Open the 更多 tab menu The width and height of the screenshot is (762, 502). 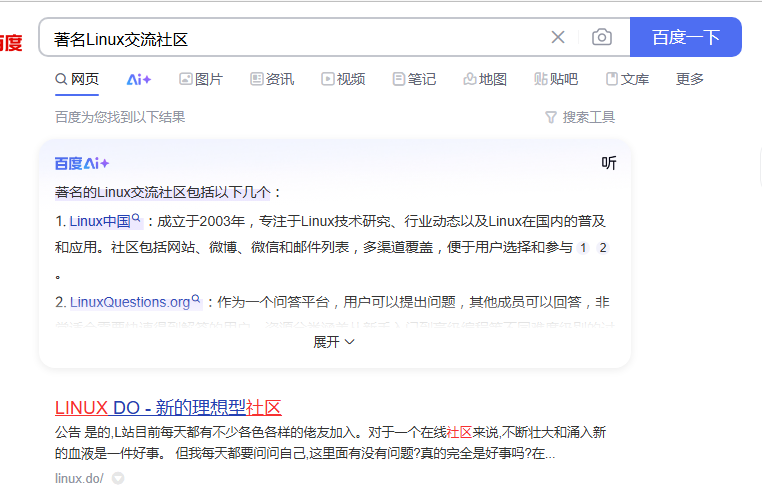click(690, 79)
